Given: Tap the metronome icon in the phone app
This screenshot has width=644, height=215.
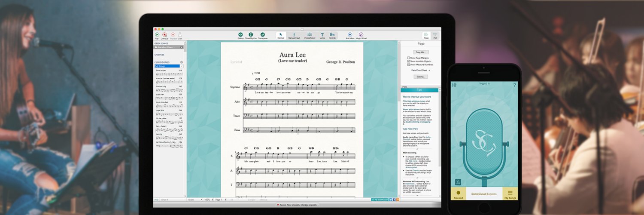Looking at the screenshot, I should point(458,182).
